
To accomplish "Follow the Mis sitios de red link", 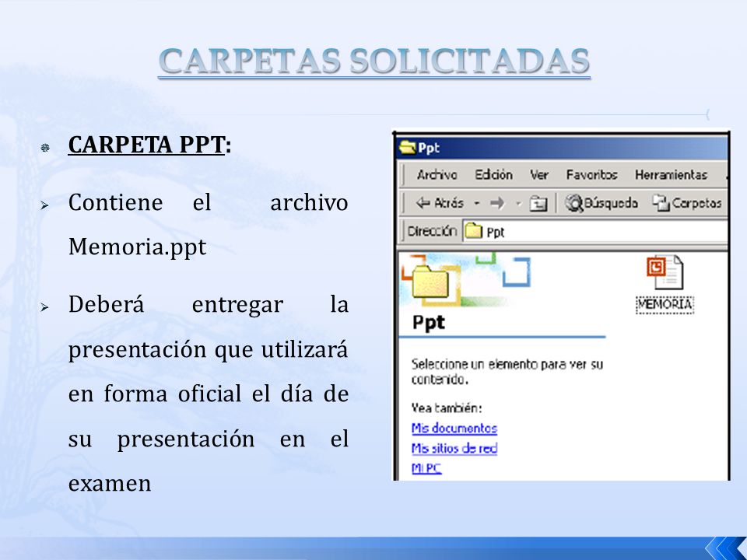I will 454,449.
